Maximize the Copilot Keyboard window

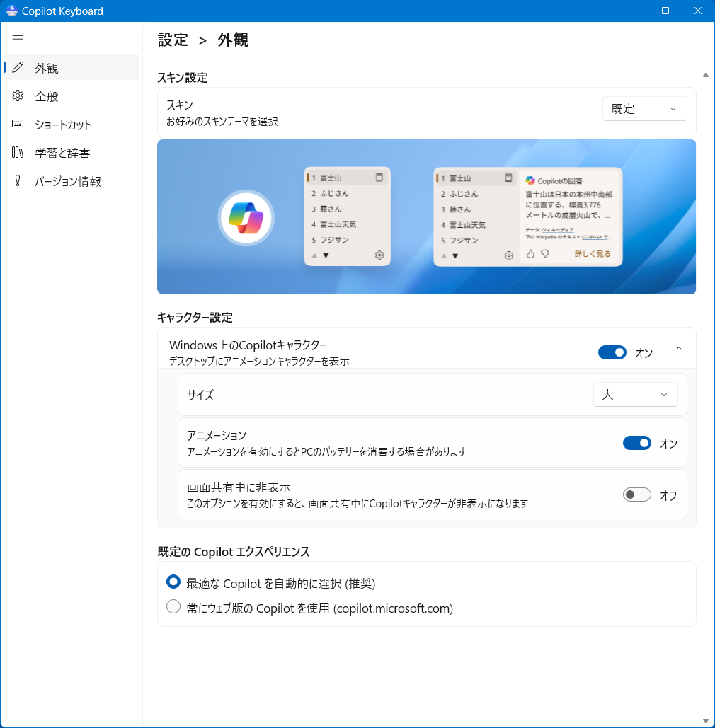[x=665, y=11]
